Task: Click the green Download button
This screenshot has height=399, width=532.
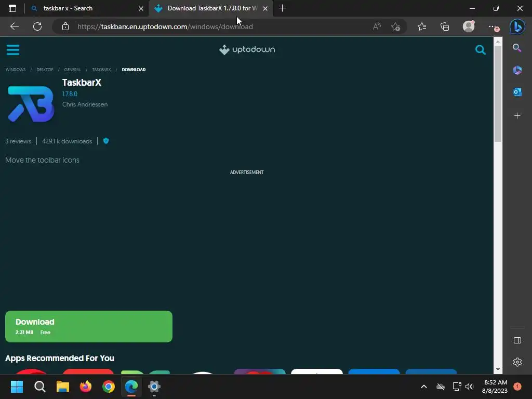Action: click(88, 326)
